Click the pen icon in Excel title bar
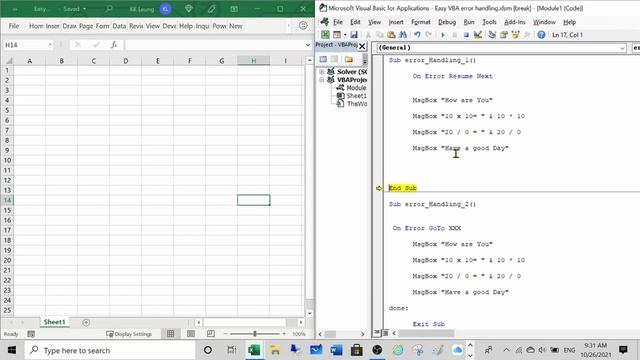Image resolution: width=640 pixels, height=360 pixels. tap(211, 9)
